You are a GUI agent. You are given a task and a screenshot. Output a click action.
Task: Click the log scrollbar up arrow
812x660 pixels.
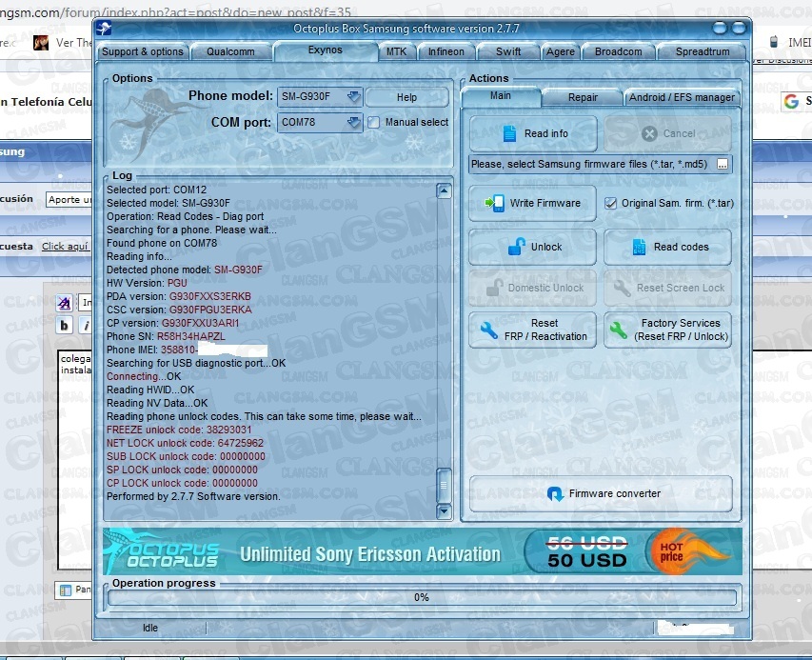444,191
